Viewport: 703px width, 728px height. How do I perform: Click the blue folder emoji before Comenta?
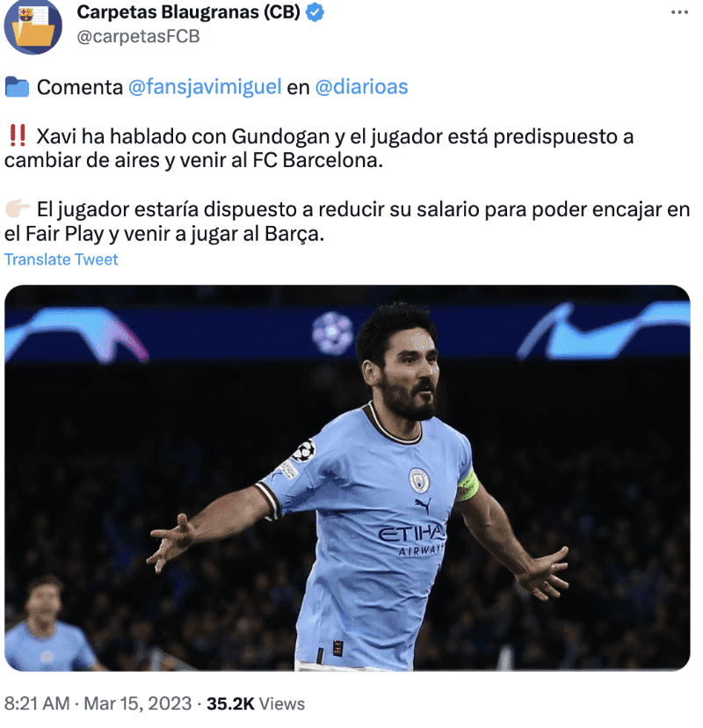18,87
